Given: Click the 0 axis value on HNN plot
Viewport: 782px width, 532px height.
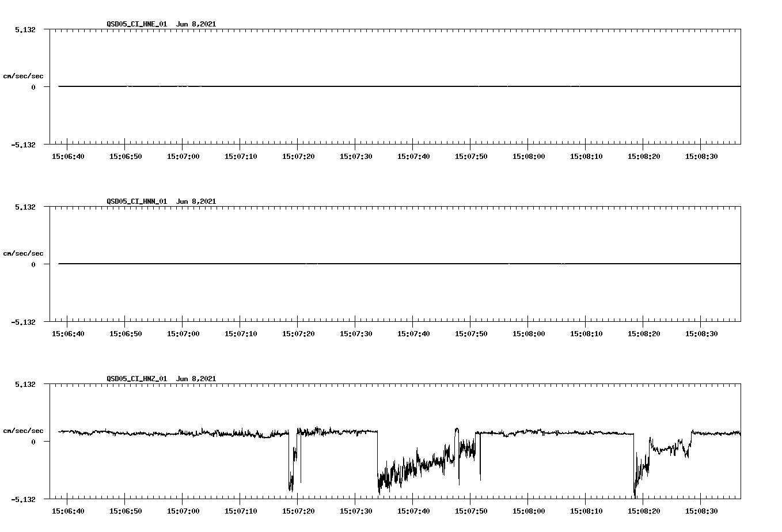Looking at the screenshot, I should coord(33,264).
